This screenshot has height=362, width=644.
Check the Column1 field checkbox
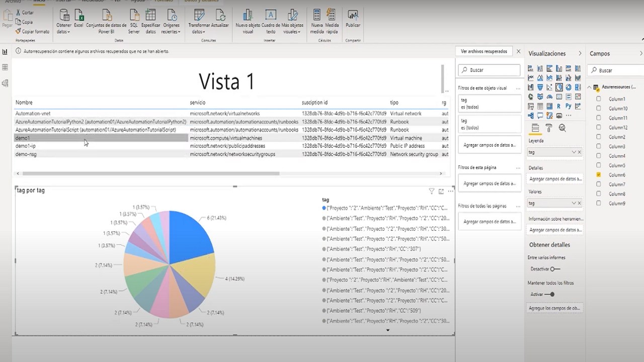click(599, 99)
